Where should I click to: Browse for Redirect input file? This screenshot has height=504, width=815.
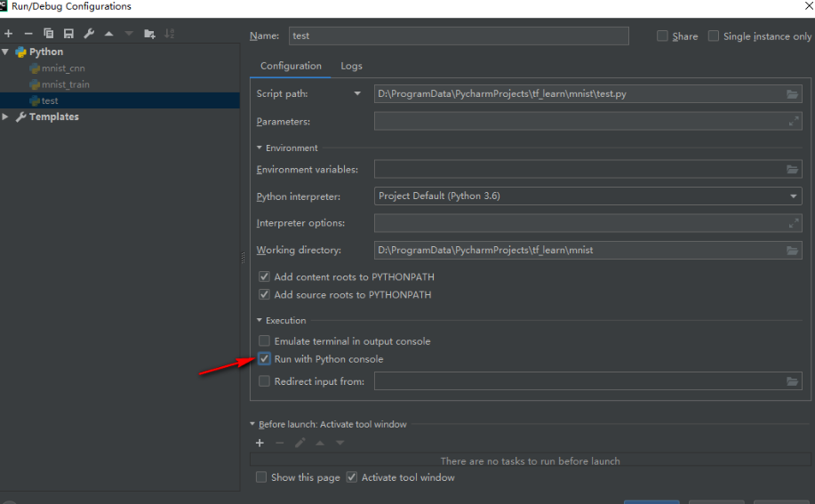[792, 381]
